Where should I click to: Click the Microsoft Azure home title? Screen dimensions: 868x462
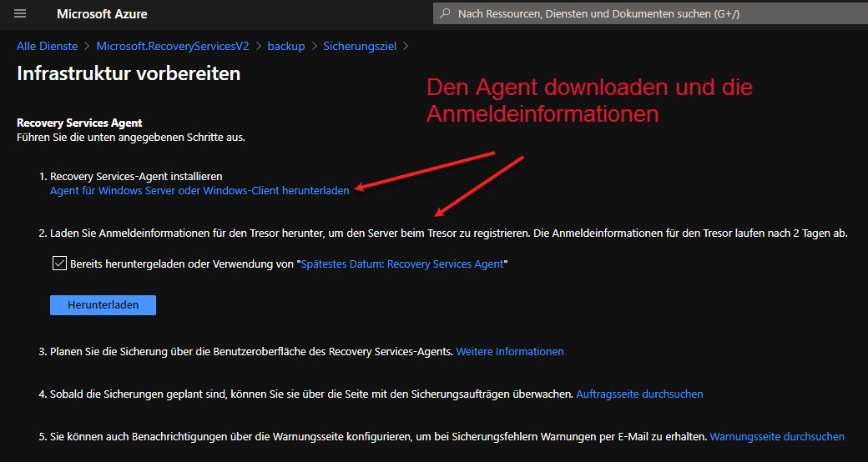tap(102, 14)
